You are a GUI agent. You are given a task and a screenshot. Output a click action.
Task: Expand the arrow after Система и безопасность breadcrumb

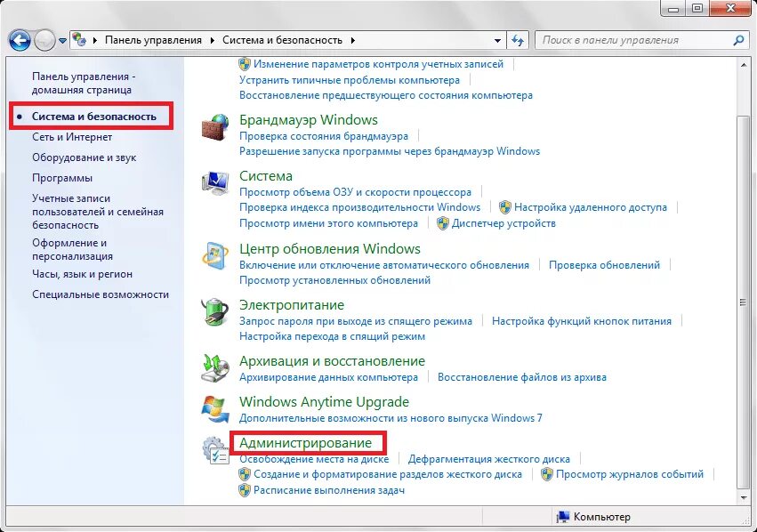(353, 41)
